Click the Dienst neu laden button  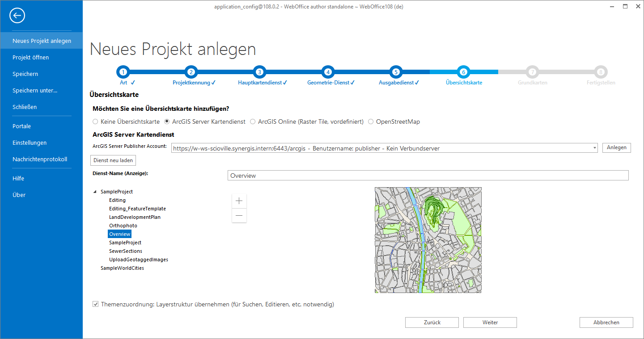113,160
